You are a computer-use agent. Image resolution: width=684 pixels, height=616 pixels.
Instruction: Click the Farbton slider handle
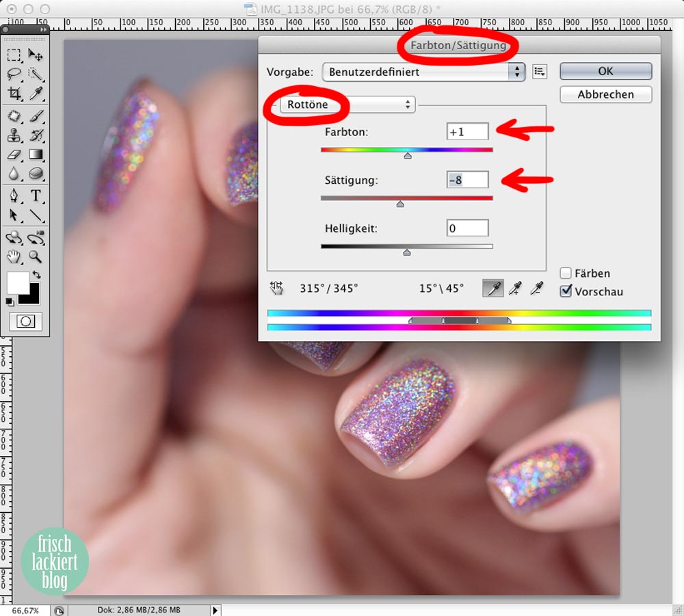(x=408, y=156)
